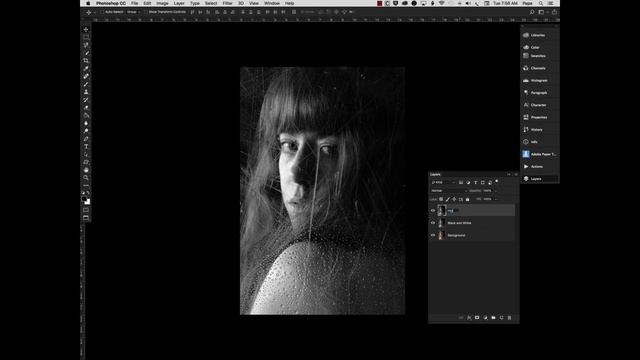Add a layer style fx icon
640x360 pixels.
tap(469, 318)
